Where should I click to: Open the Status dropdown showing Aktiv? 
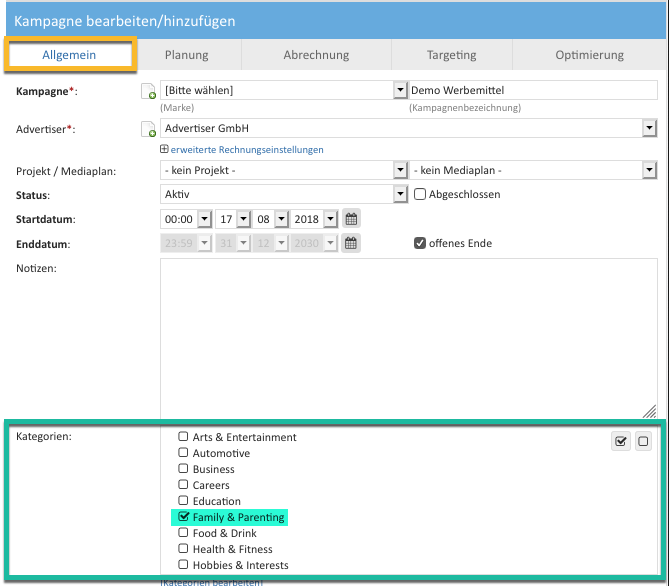(400, 194)
